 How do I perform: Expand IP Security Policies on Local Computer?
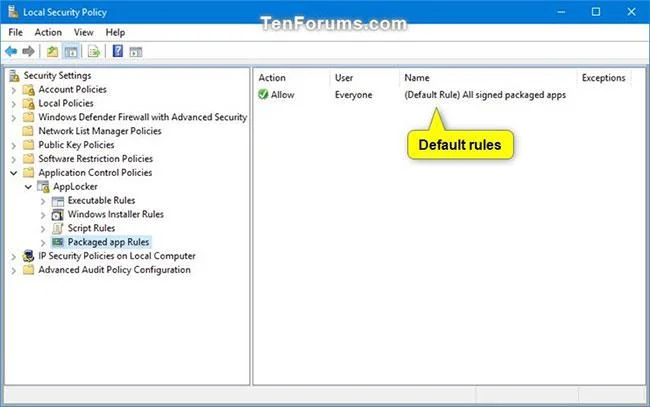pyautogui.click(x=14, y=257)
